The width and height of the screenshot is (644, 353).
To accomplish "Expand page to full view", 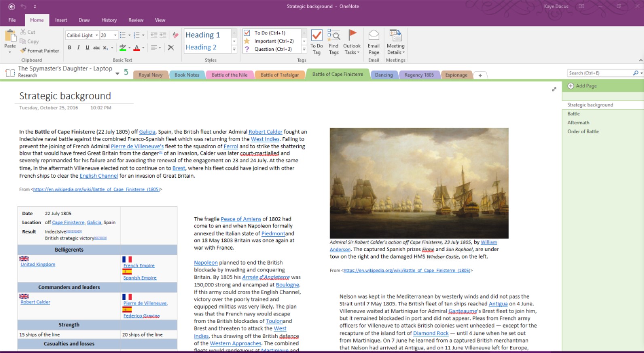I will [554, 89].
